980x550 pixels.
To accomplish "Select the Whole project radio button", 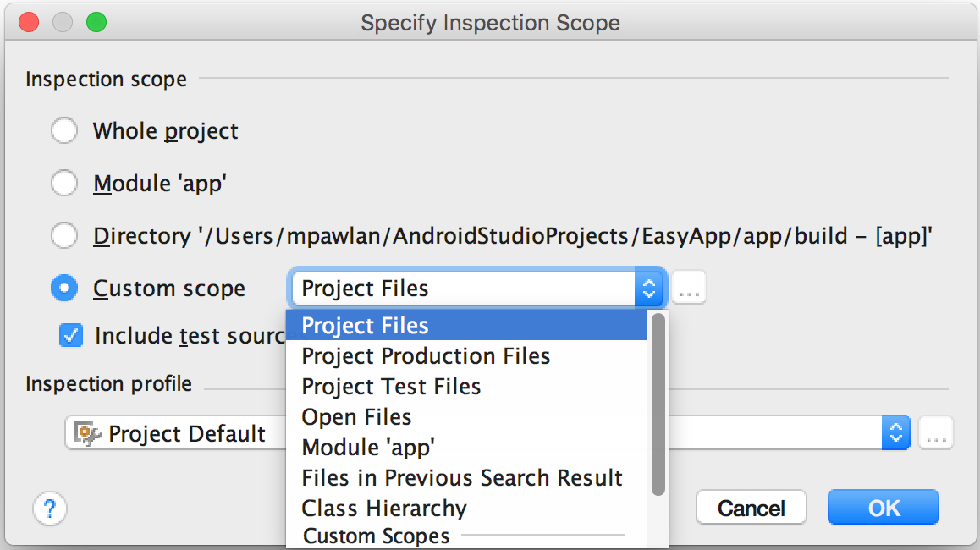I will pos(64,131).
